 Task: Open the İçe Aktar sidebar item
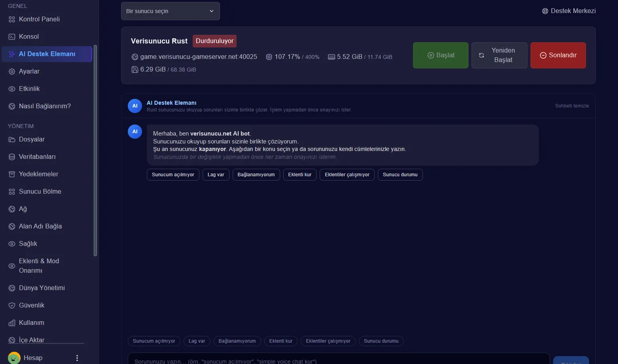(x=47, y=340)
